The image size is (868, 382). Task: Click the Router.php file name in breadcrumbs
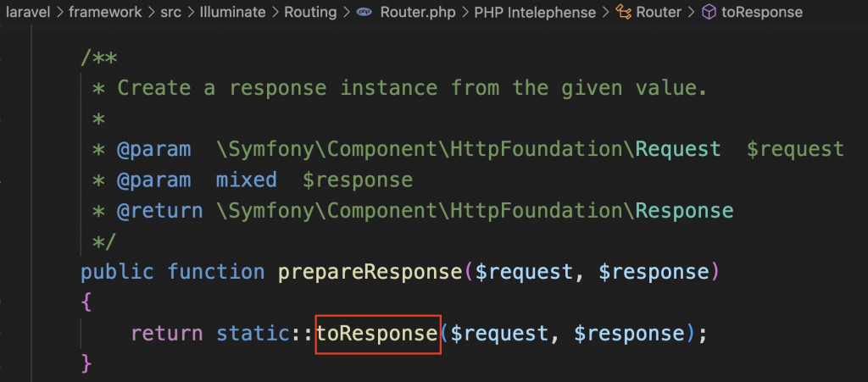point(416,12)
